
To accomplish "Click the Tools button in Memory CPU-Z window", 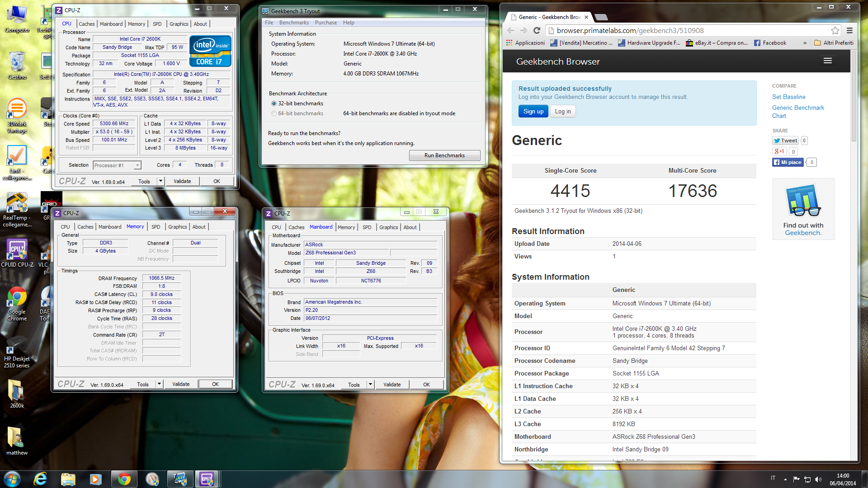I will 143,384.
